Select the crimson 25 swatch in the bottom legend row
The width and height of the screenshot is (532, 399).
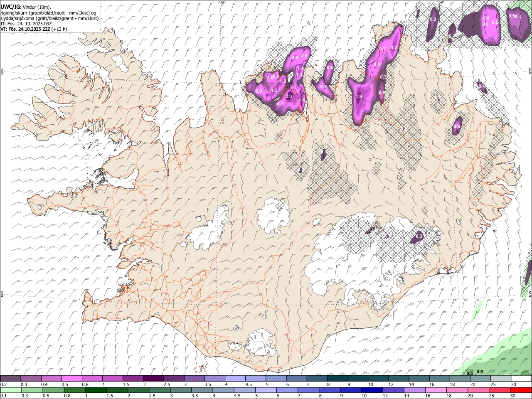(500, 390)
